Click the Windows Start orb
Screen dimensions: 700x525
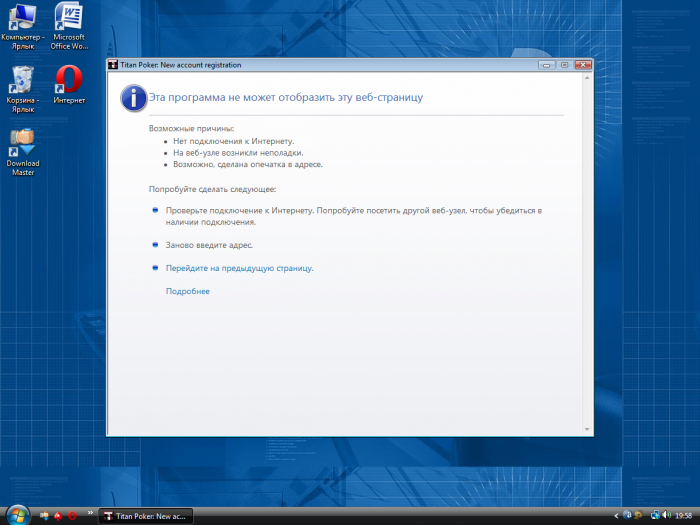tap(18, 516)
